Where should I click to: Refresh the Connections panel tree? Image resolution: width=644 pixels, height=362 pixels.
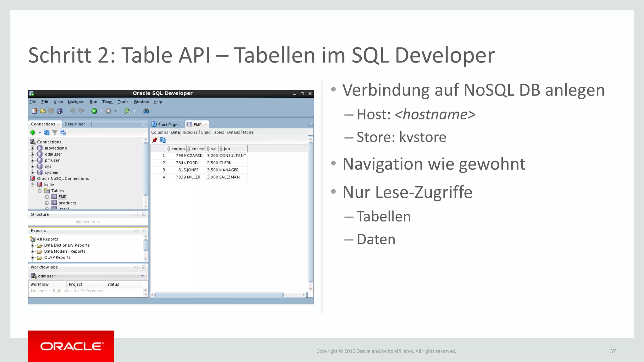coord(47,133)
